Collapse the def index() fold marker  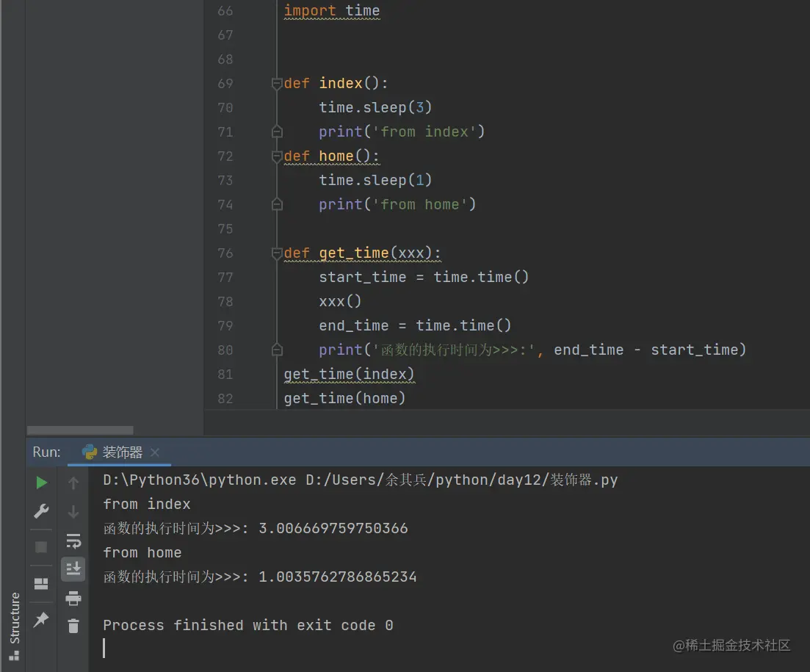(x=277, y=83)
